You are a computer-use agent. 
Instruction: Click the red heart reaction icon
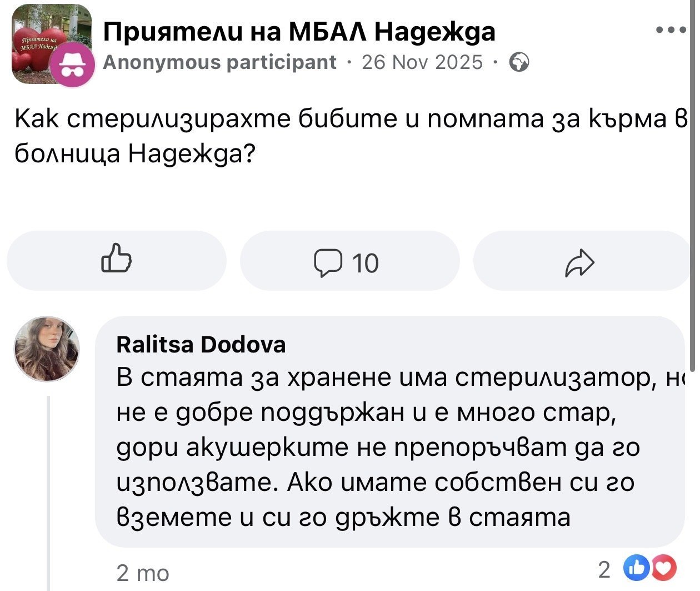tap(666, 568)
